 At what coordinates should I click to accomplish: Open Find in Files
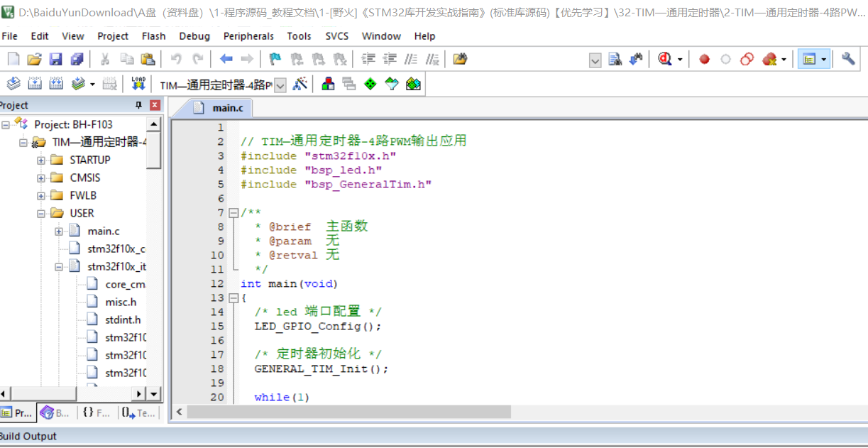click(x=460, y=60)
